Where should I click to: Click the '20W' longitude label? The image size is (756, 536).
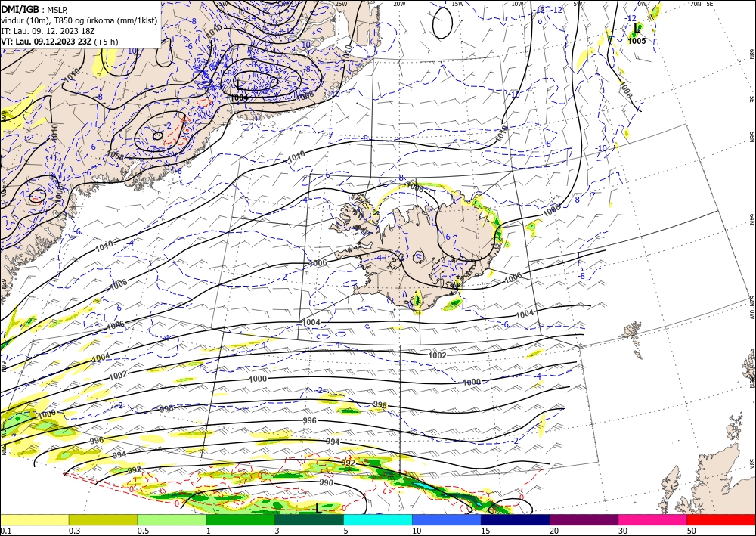[399, 4]
